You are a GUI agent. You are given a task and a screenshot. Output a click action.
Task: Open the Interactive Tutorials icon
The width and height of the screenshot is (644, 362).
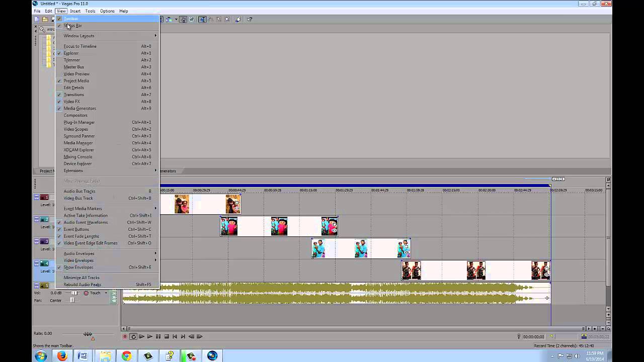click(x=238, y=19)
